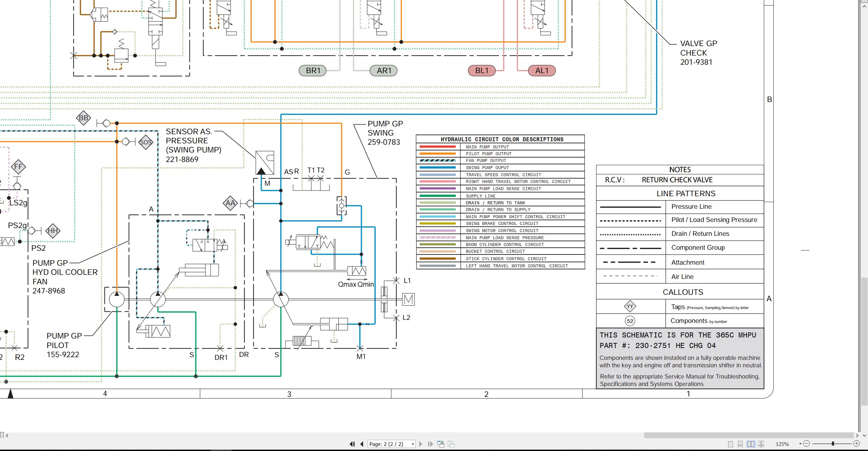Click the 'CALLOUTS' heading
This screenshot has width=868, height=451.
(683, 292)
